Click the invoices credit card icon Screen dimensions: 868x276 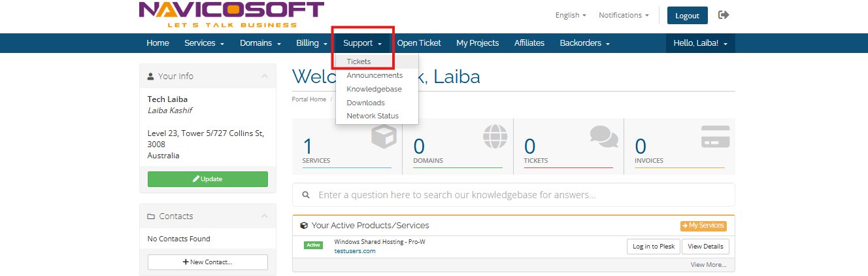pyautogui.click(x=715, y=136)
